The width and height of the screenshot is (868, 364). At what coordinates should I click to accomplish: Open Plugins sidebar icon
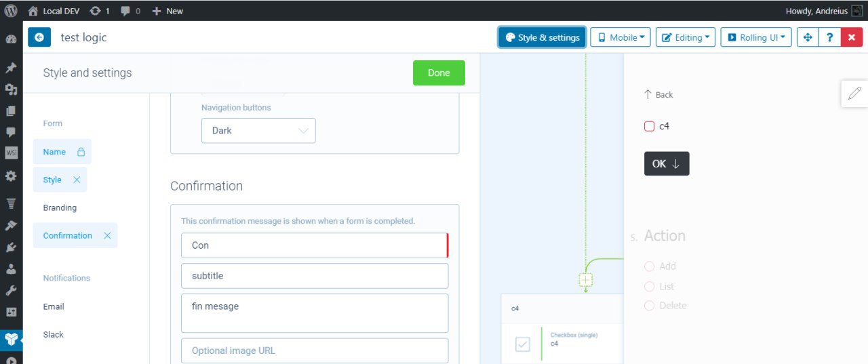[11, 247]
